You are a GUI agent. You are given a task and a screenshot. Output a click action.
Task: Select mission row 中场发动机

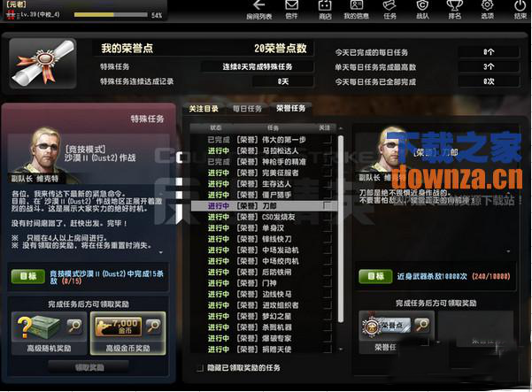[264, 250]
